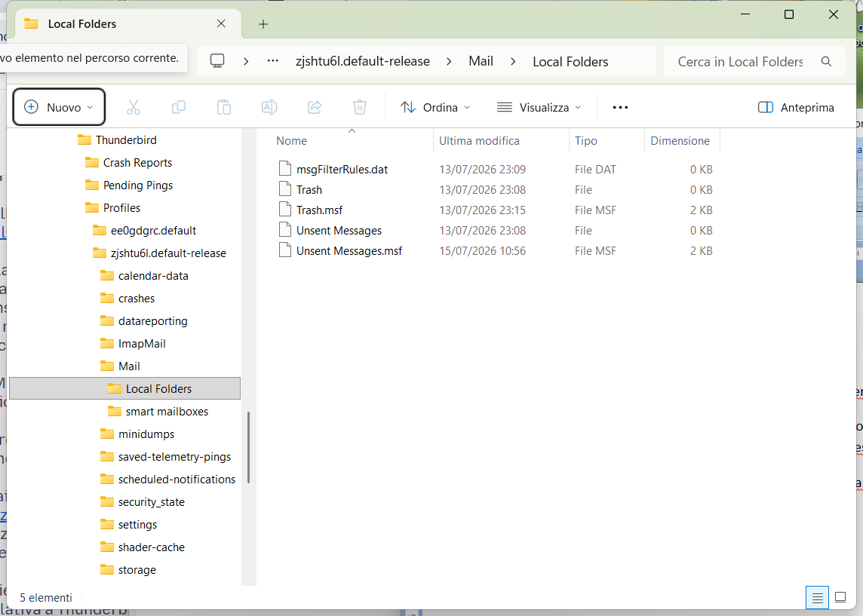
Task: Toggle the Anteprima preview pane
Action: pos(796,107)
